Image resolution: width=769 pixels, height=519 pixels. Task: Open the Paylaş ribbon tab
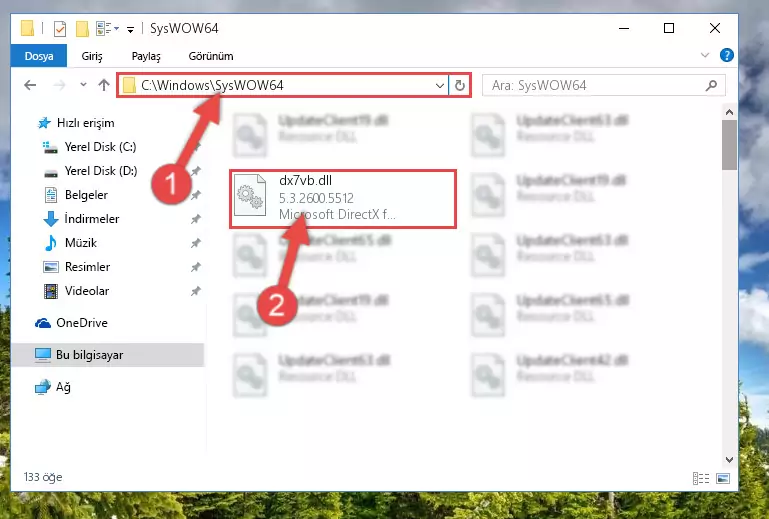tap(146, 56)
